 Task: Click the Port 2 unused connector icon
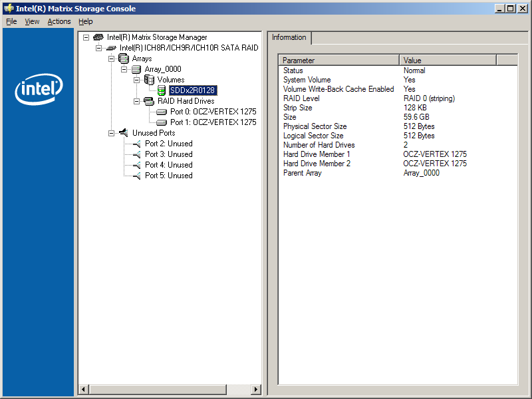tap(137, 144)
